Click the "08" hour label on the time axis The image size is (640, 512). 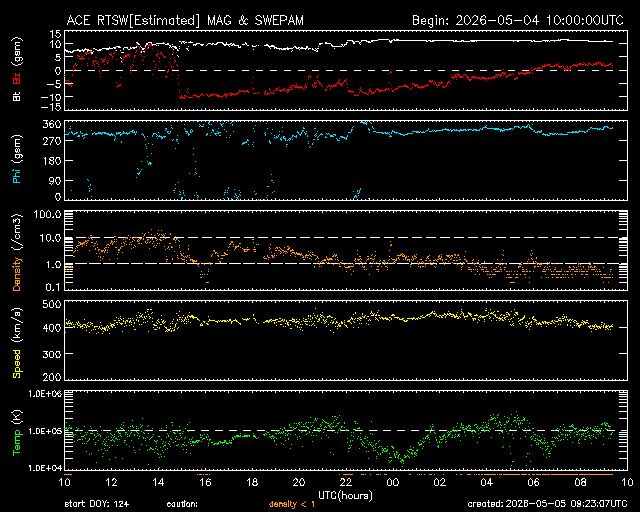580,483
